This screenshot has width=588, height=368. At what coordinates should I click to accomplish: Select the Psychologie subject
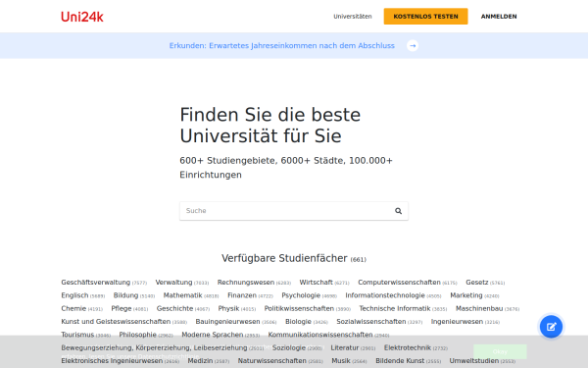pyautogui.click(x=301, y=295)
